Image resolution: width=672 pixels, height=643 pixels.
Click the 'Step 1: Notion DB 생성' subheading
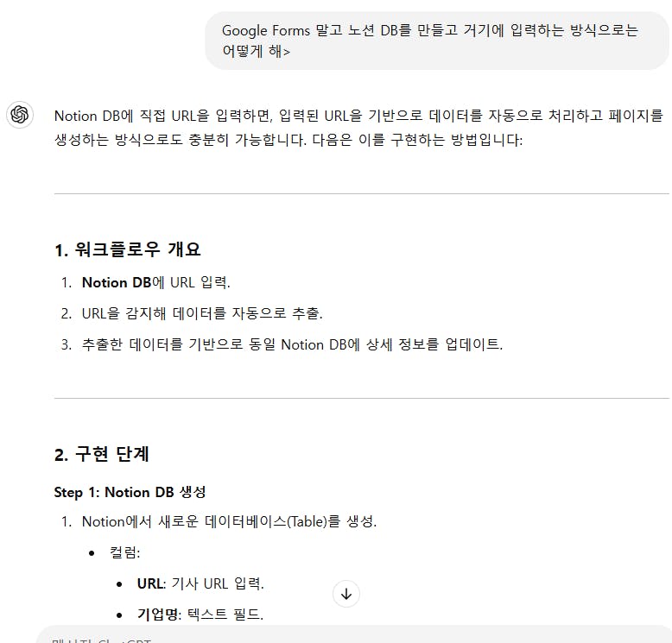pos(130,492)
